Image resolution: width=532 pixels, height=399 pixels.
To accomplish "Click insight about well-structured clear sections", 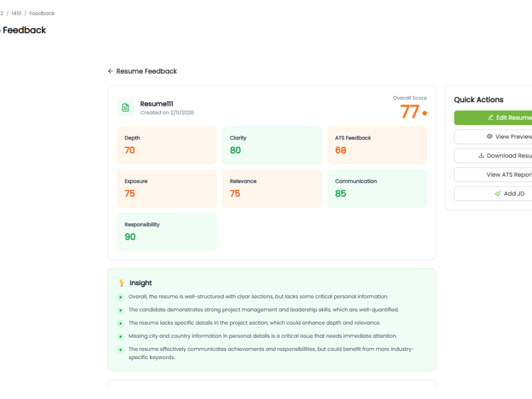I will 258,296.
